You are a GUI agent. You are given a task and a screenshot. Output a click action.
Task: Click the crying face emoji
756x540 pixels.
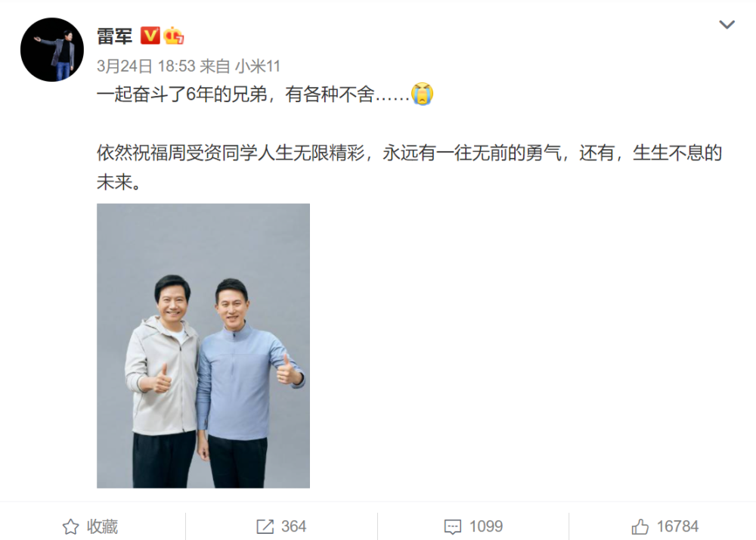[x=423, y=94]
